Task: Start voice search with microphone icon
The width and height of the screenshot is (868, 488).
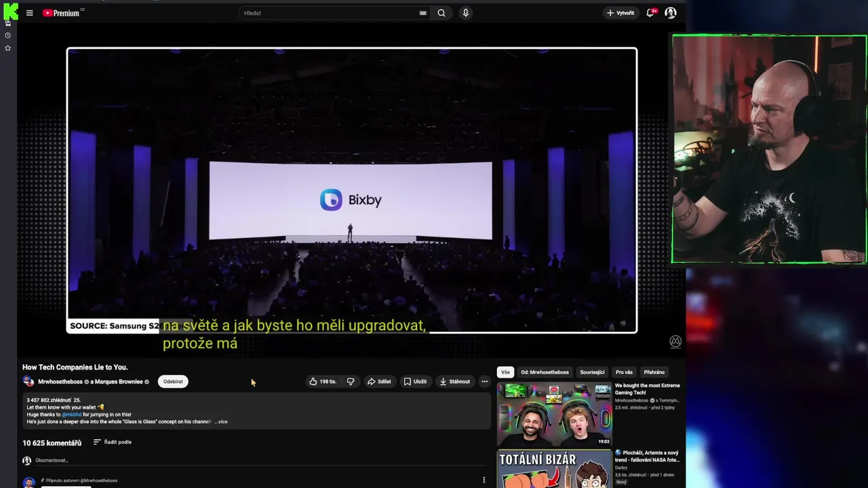Action: (x=465, y=13)
